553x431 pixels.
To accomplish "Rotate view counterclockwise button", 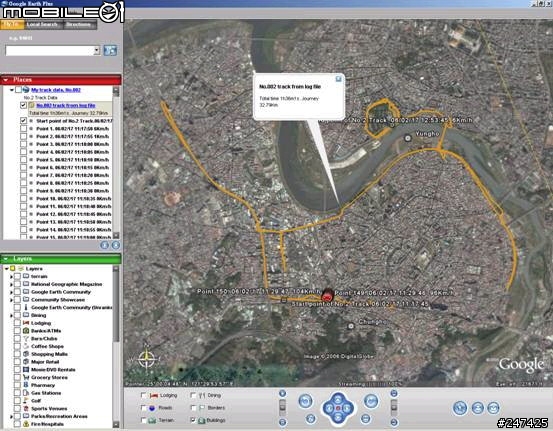I will [305, 401].
